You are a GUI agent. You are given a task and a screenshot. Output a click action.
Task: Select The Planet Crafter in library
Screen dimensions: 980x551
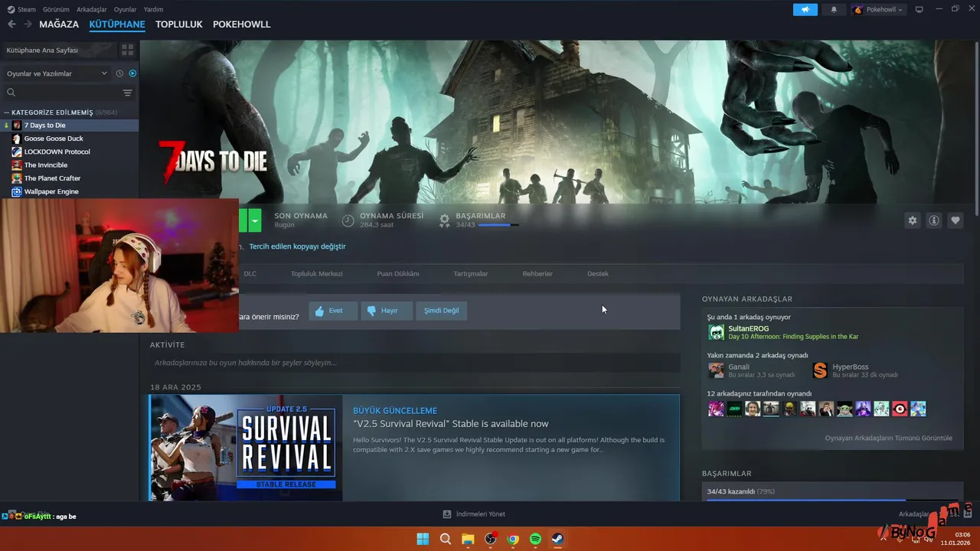click(70, 178)
